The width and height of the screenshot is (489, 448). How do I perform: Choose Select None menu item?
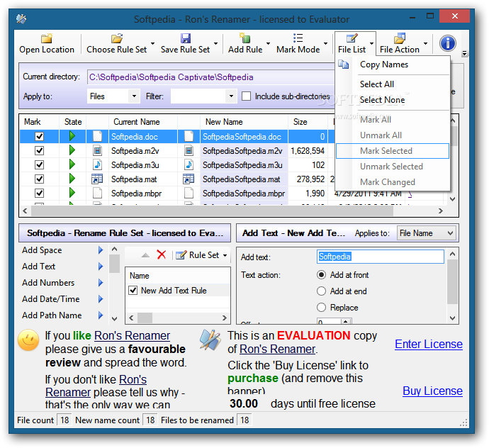(x=393, y=100)
